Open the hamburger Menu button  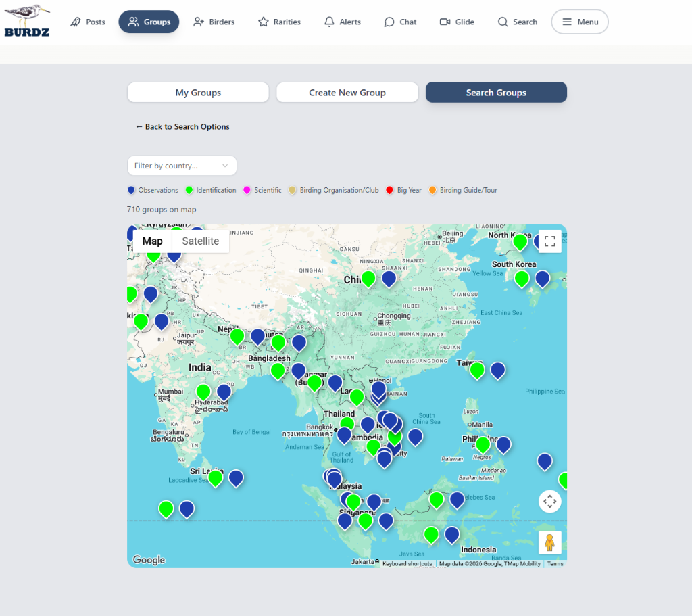click(x=580, y=22)
